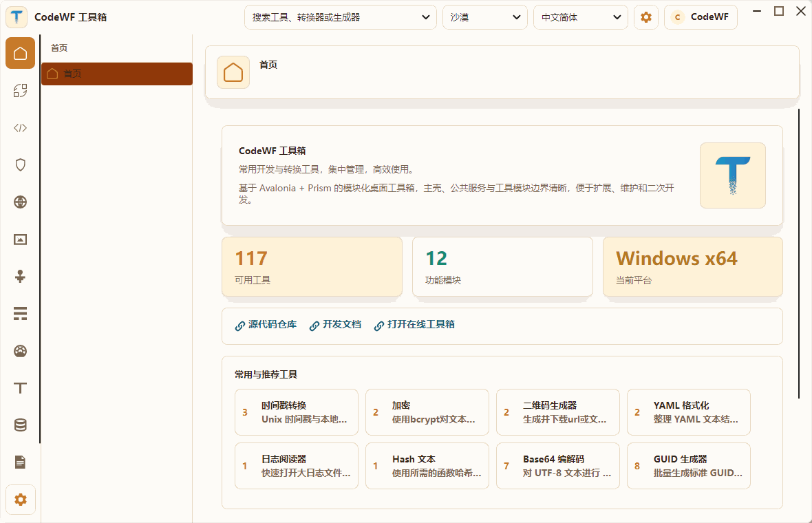Click the 常用与推荐工具 heading

[266, 374]
